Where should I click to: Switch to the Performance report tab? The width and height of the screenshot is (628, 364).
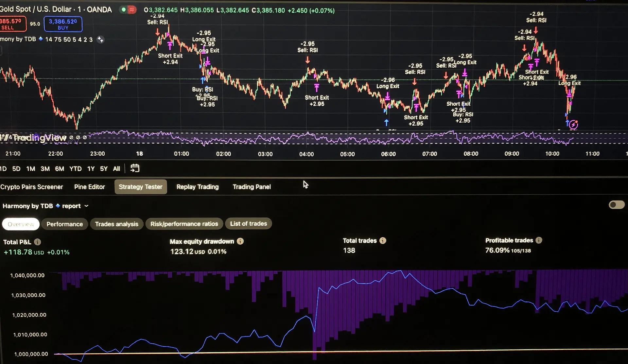tap(65, 224)
